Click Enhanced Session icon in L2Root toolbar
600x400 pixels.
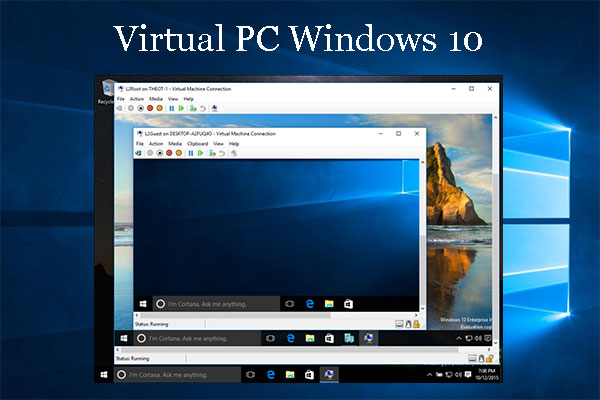click(x=215, y=108)
